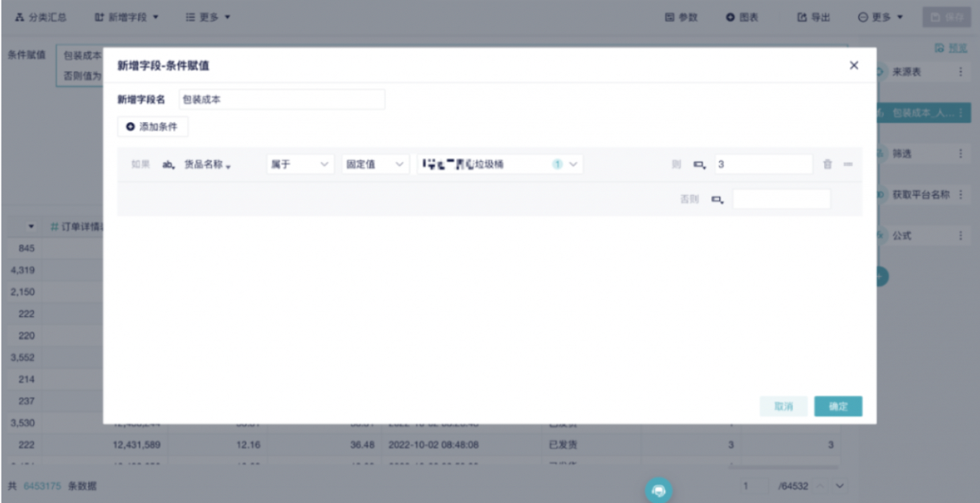Click the round floating icon at bottom center
The height and width of the screenshot is (503, 980).
pyautogui.click(x=659, y=490)
